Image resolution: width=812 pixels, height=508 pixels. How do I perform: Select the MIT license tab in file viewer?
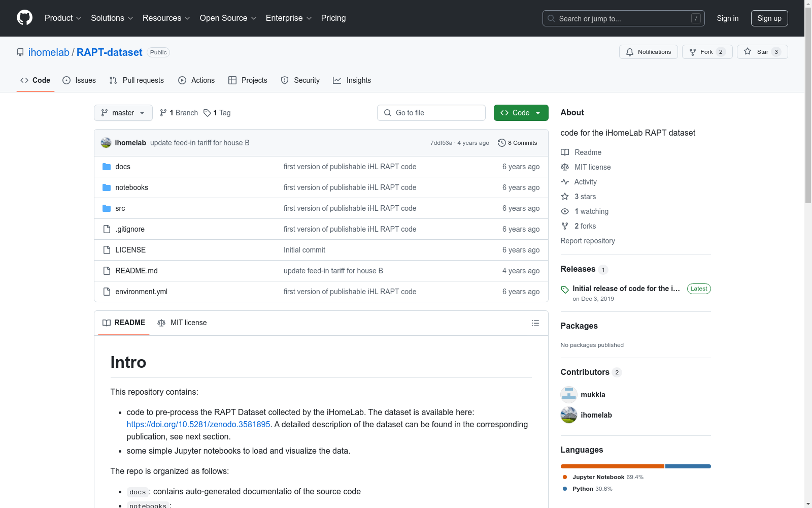pyautogui.click(x=182, y=323)
